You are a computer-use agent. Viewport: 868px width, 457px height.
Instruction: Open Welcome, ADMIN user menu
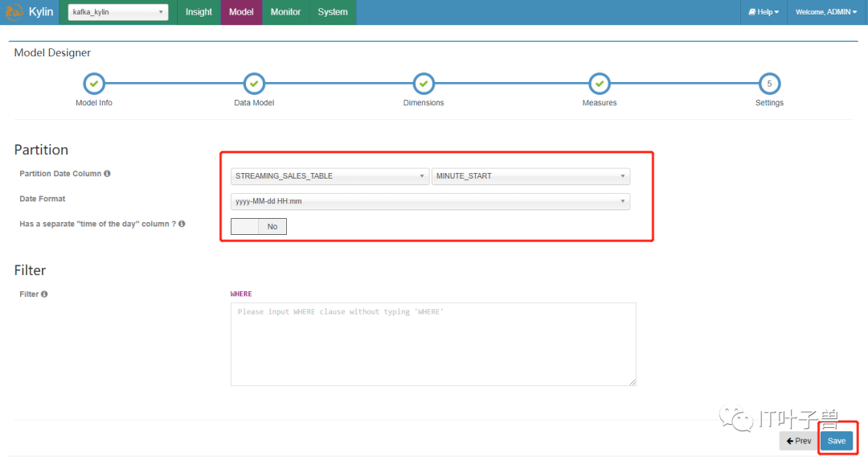click(826, 11)
